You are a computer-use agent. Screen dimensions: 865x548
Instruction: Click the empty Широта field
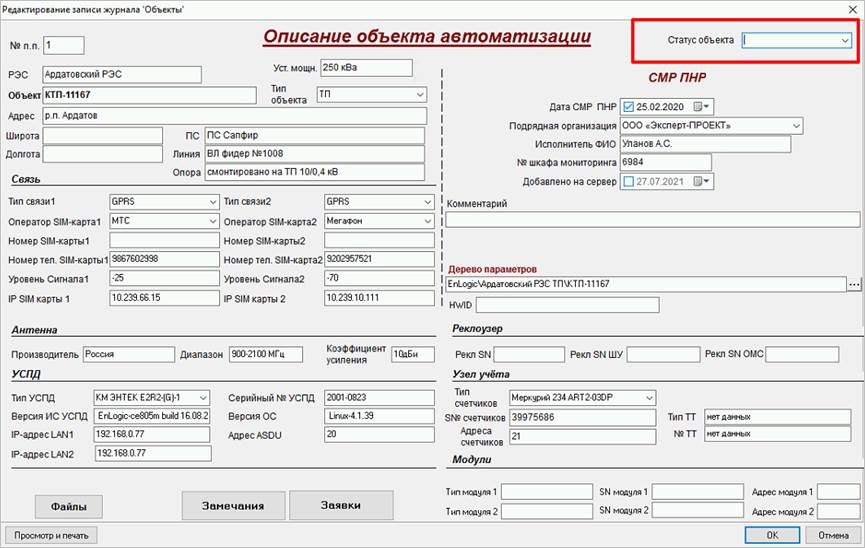point(103,136)
